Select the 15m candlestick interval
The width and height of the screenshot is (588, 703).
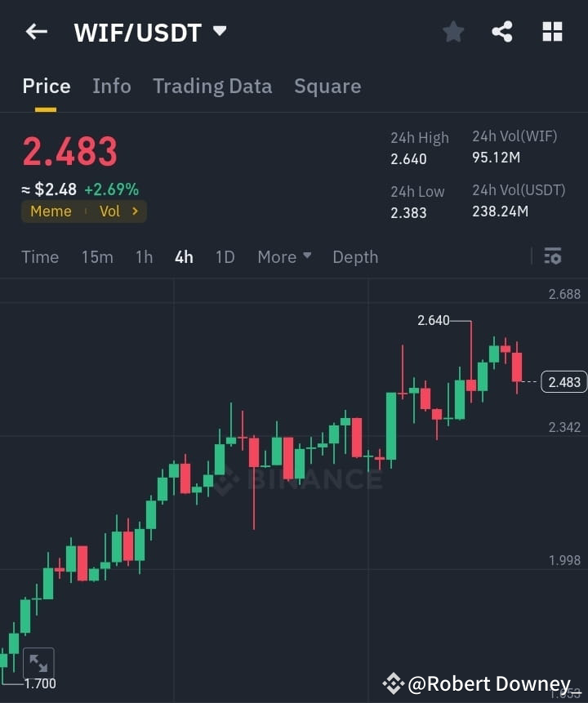coord(97,256)
